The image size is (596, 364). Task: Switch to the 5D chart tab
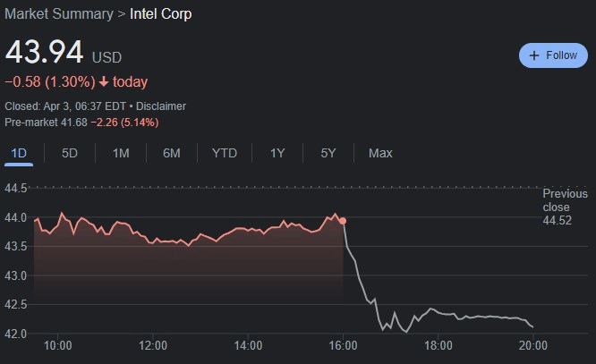point(70,153)
